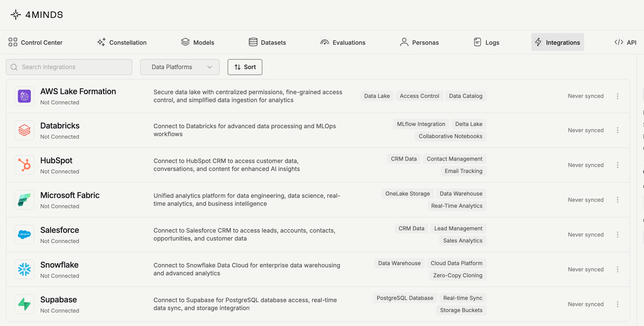
Task: Click the Cloud Data Platform tag
Action: click(x=456, y=263)
